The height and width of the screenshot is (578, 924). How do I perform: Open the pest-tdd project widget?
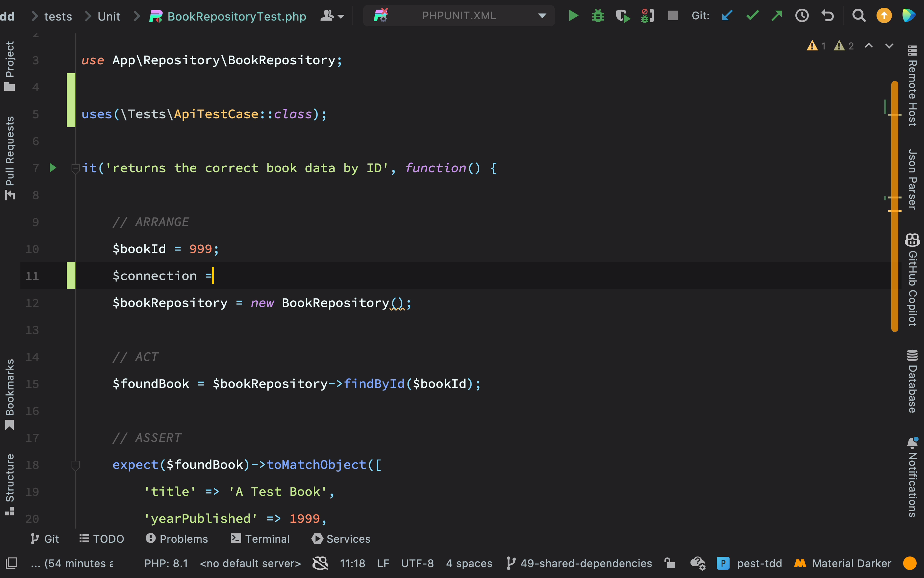coord(749,563)
